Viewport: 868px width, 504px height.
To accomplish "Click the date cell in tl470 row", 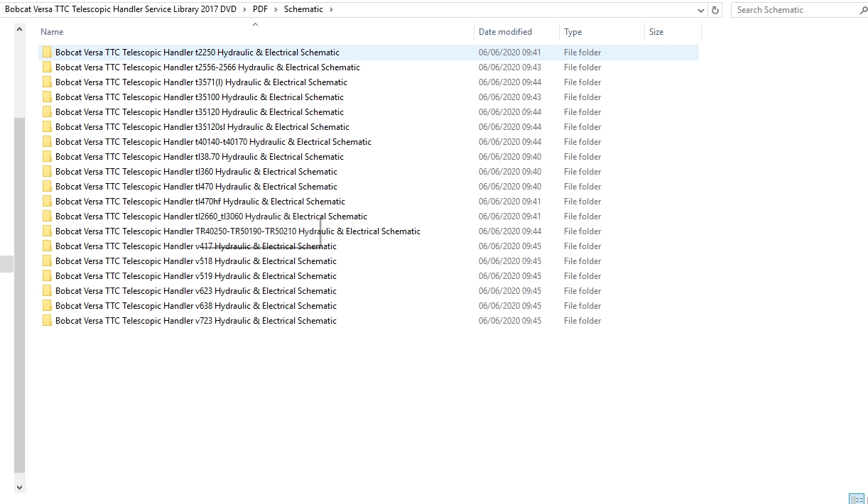I will click(x=510, y=187).
